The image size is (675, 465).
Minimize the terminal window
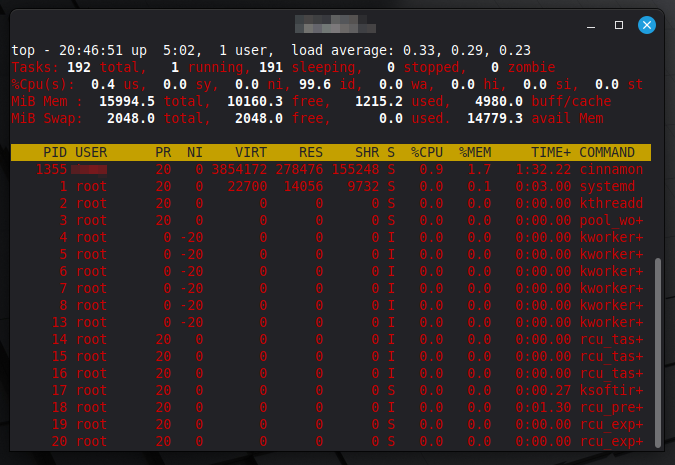[593, 23]
